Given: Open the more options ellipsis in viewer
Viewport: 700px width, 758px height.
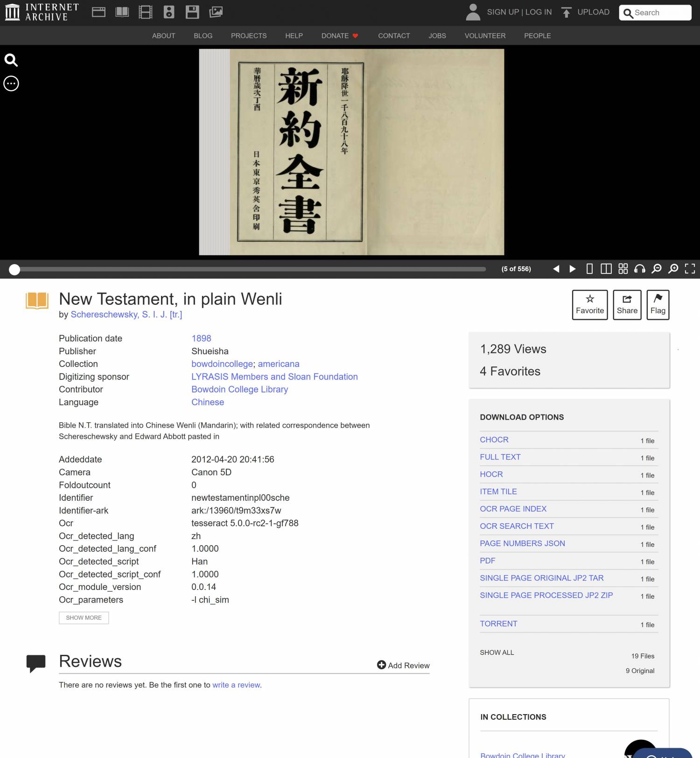Looking at the screenshot, I should click(11, 84).
